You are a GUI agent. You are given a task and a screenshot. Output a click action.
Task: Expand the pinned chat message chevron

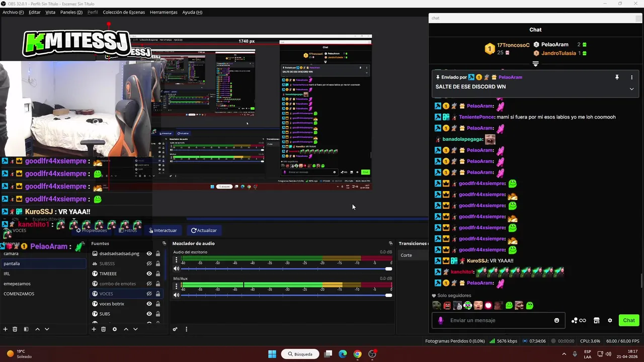(631, 89)
